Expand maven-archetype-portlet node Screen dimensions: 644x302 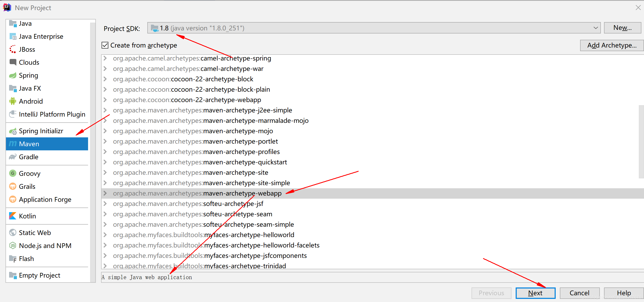[105, 141]
